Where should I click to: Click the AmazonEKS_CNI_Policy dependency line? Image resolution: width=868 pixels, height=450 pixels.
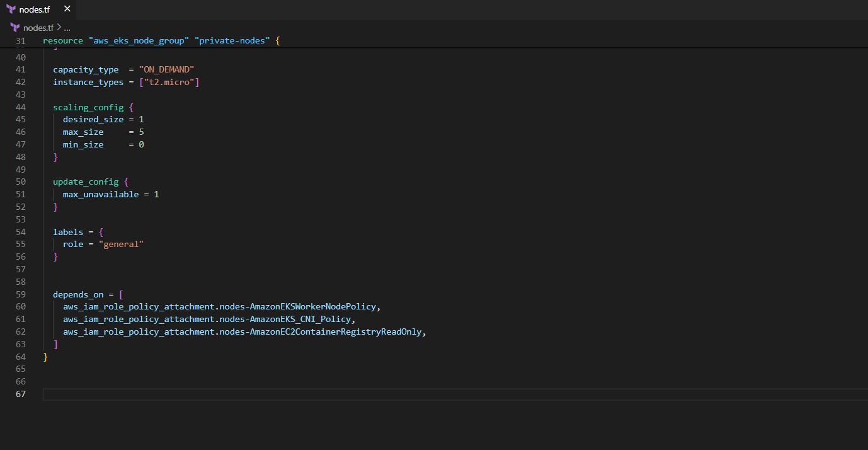(207, 319)
